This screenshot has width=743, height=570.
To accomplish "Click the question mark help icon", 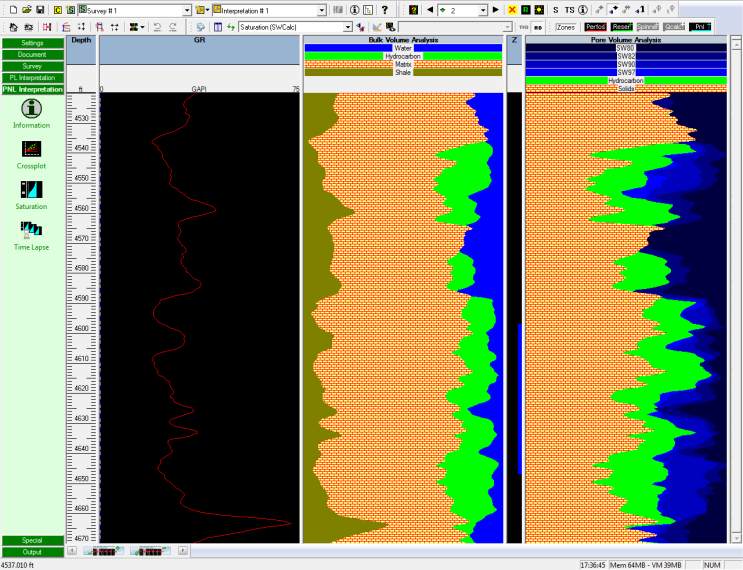I will coord(384,10).
